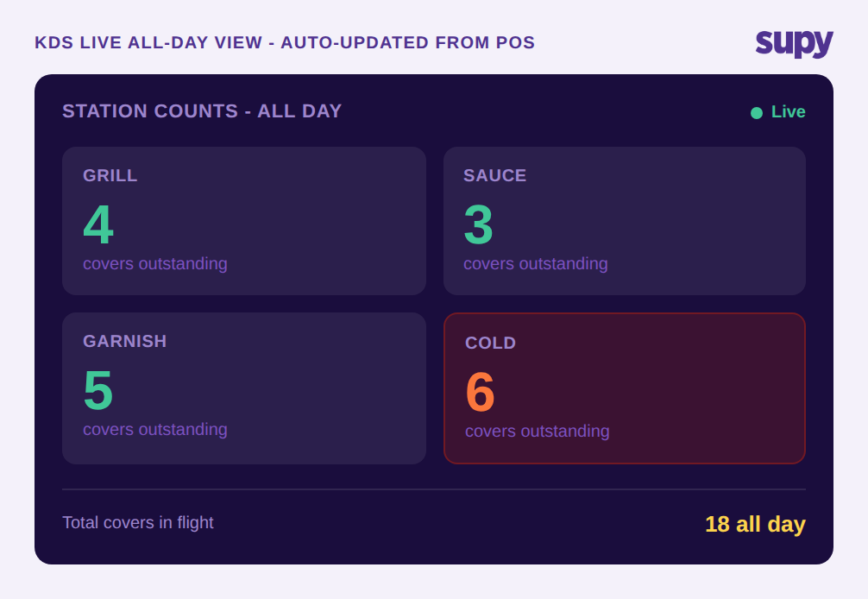
Task: Click the '18 all day' total
Action: point(755,524)
